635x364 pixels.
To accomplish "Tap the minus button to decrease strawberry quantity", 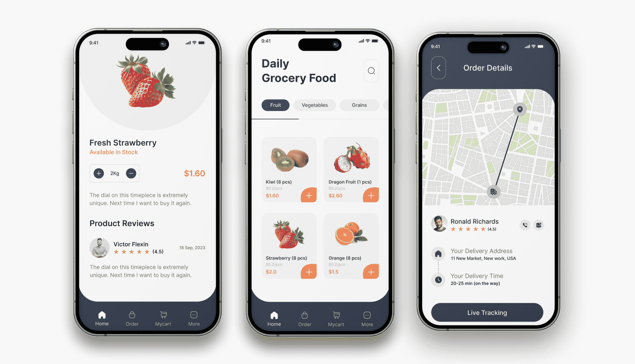I will [131, 173].
